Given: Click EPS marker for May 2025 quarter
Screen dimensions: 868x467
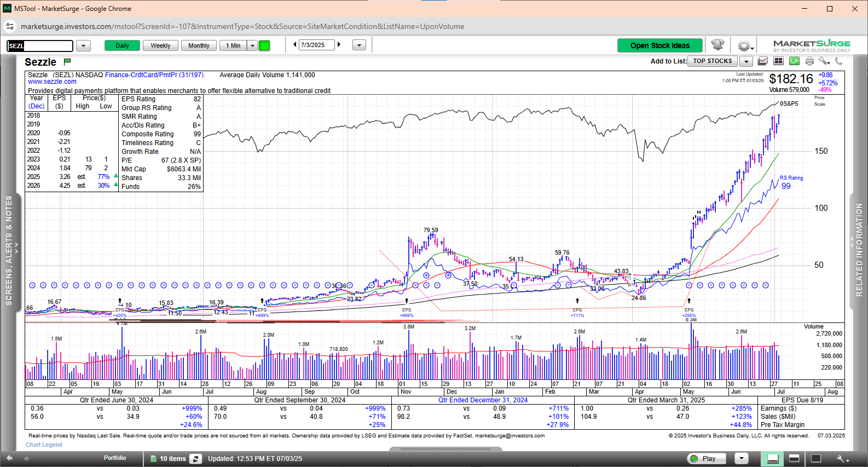Looking at the screenshot, I should click(689, 309).
